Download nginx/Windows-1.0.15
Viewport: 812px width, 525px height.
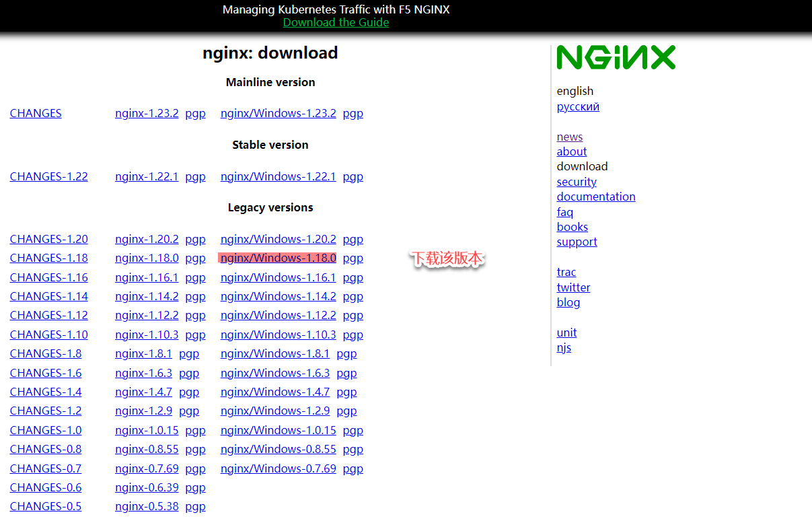pyautogui.click(x=279, y=430)
